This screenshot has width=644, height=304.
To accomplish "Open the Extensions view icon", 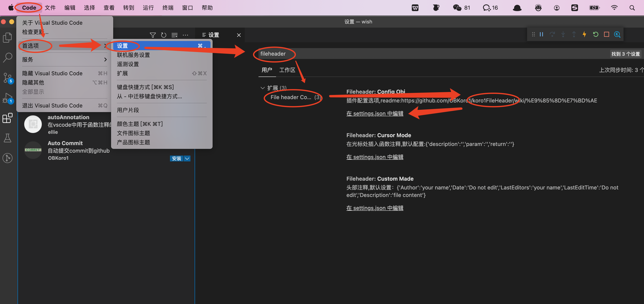I will [8, 118].
